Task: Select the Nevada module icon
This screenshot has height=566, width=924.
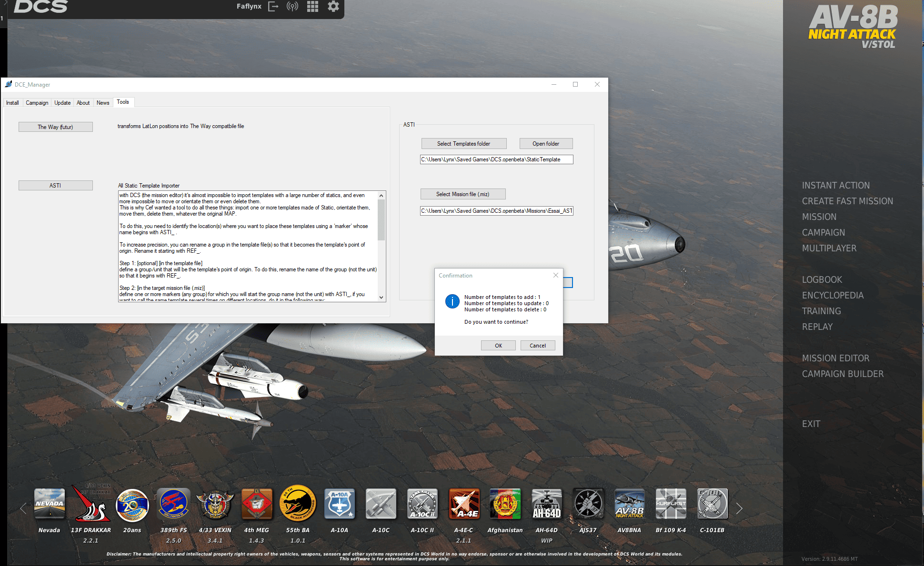Action: pos(50,504)
